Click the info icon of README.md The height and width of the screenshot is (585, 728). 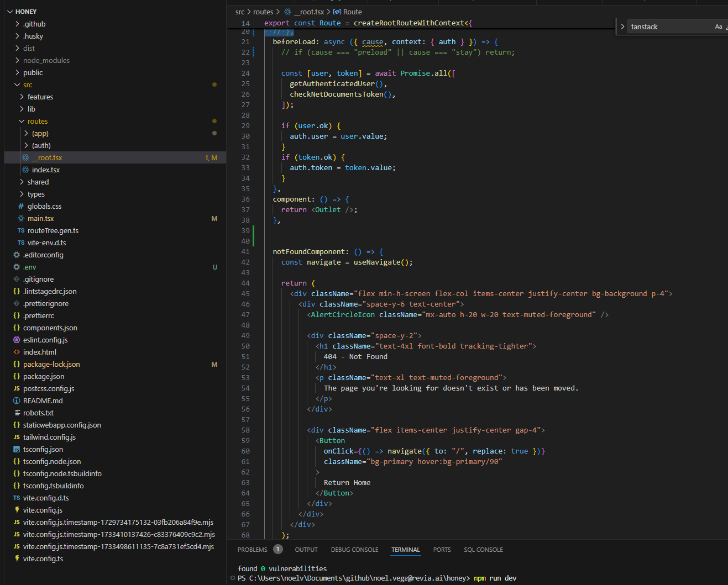[x=17, y=400]
